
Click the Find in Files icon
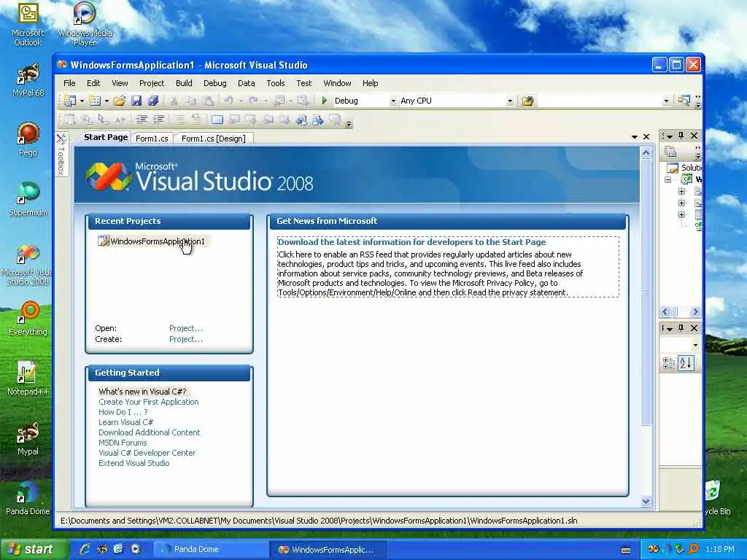[x=527, y=101]
